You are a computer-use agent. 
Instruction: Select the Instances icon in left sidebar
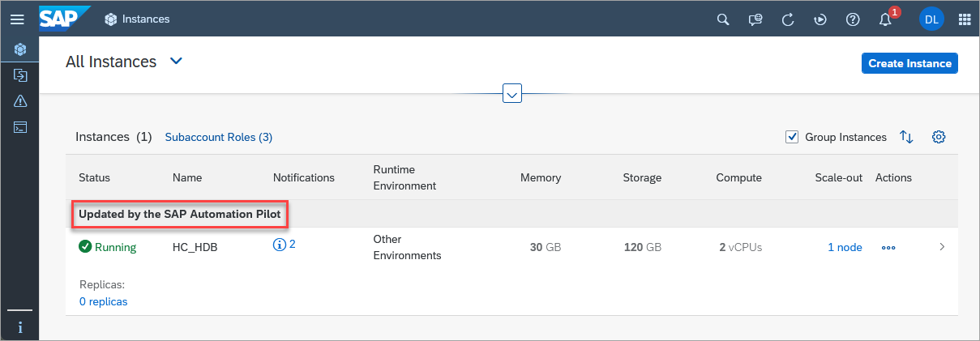(20, 49)
